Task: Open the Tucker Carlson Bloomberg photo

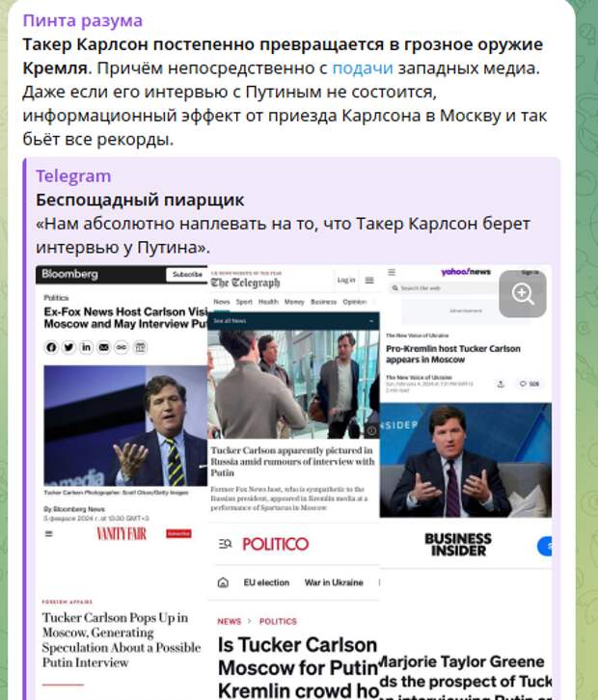Action: coord(125,425)
